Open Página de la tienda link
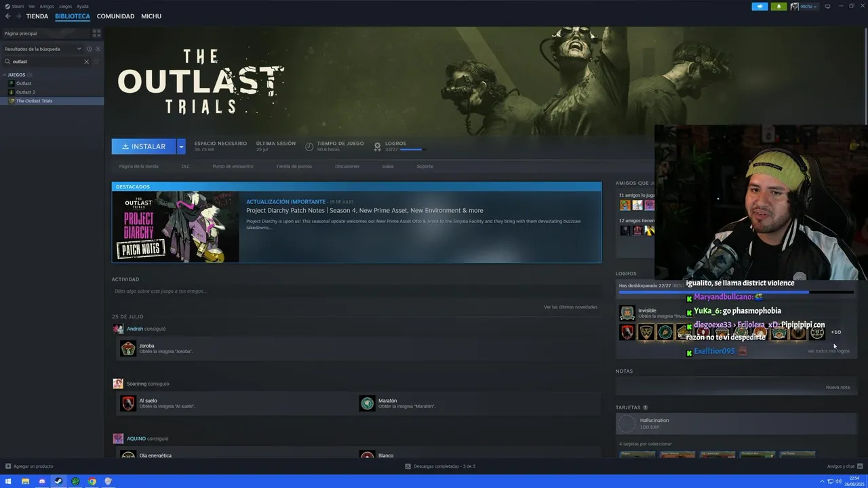This screenshot has height=488, width=868. pyautogui.click(x=138, y=166)
